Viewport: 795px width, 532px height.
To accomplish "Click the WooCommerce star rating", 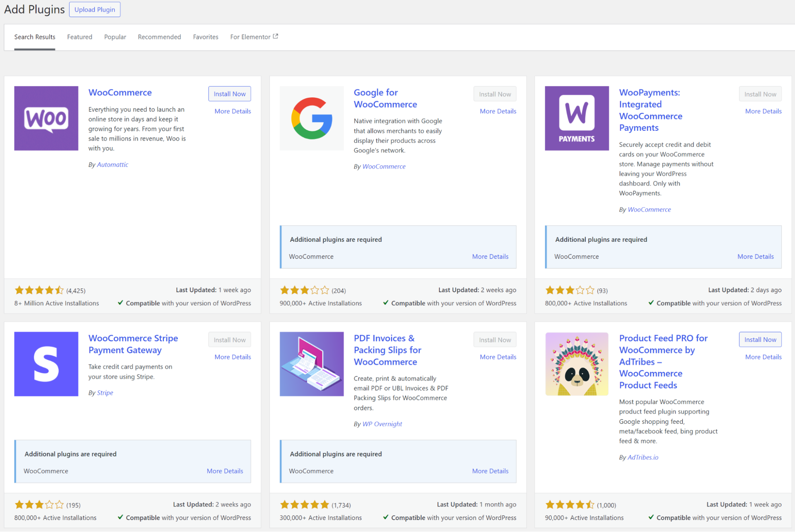I will pyautogui.click(x=39, y=290).
